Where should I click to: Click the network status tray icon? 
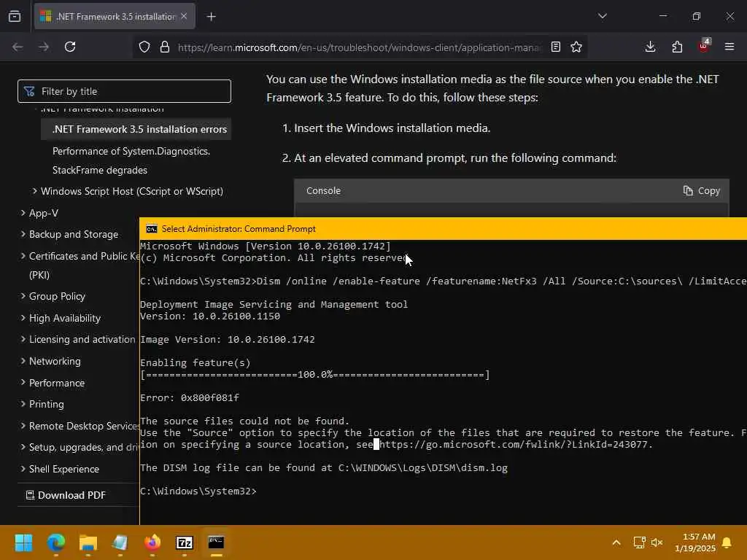click(639, 542)
